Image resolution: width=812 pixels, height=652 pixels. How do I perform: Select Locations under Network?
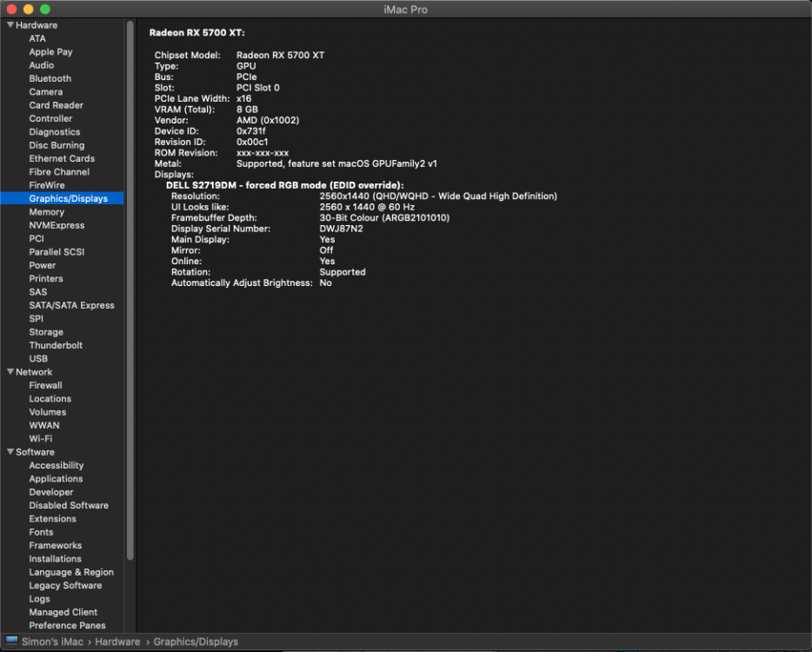[x=50, y=399]
